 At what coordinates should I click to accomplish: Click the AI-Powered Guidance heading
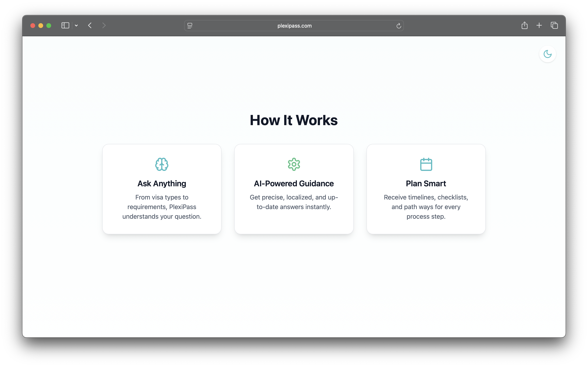point(294,183)
